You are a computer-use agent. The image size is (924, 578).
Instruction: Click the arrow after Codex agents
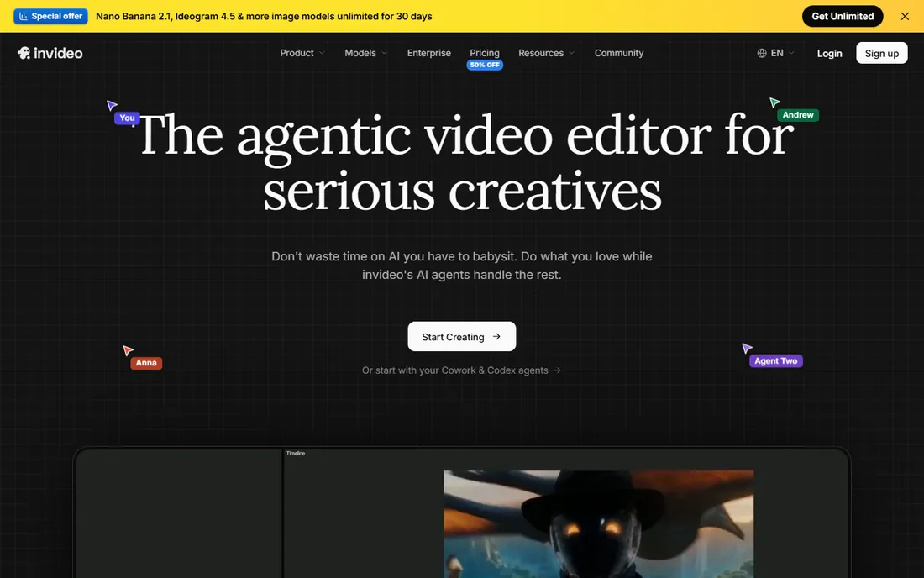(557, 370)
